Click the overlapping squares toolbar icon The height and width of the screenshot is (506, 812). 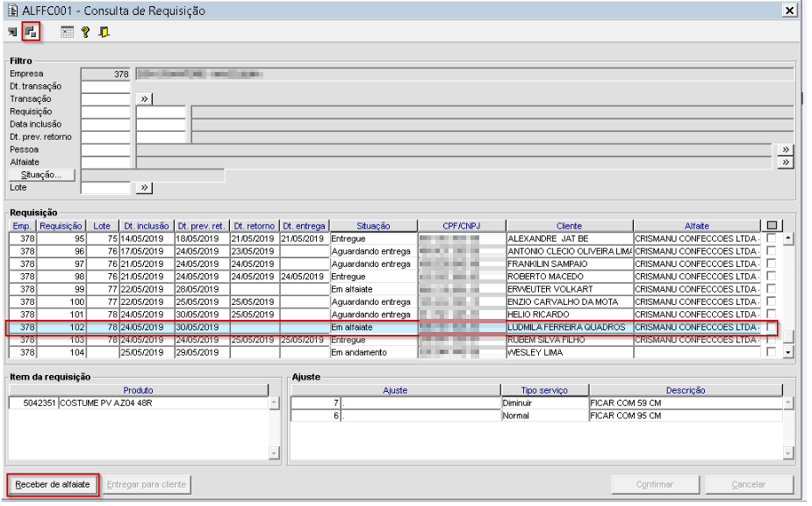click(31, 33)
